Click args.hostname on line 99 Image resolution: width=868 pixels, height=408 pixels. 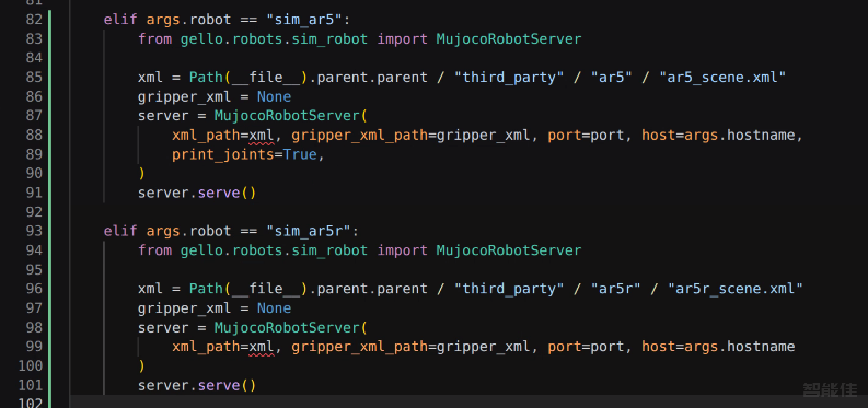[739, 347]
